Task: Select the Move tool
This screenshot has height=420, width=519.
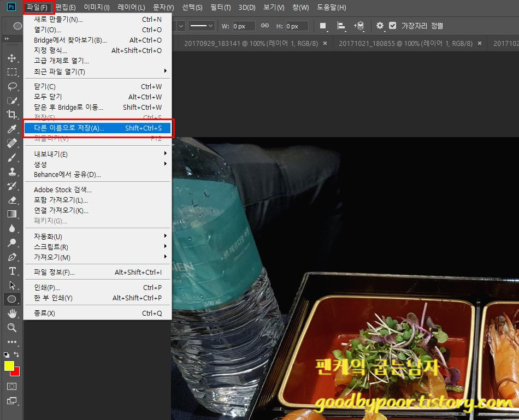Action: [12, 58]
